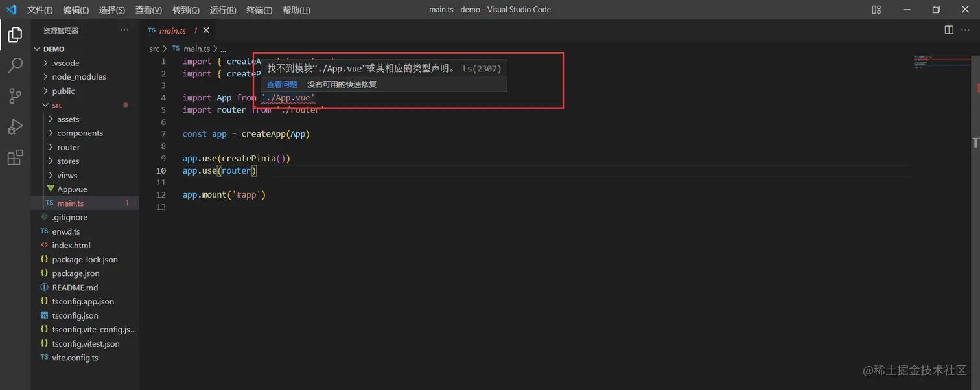Click error code ts(2307) in tooltip

click(482, 68)
